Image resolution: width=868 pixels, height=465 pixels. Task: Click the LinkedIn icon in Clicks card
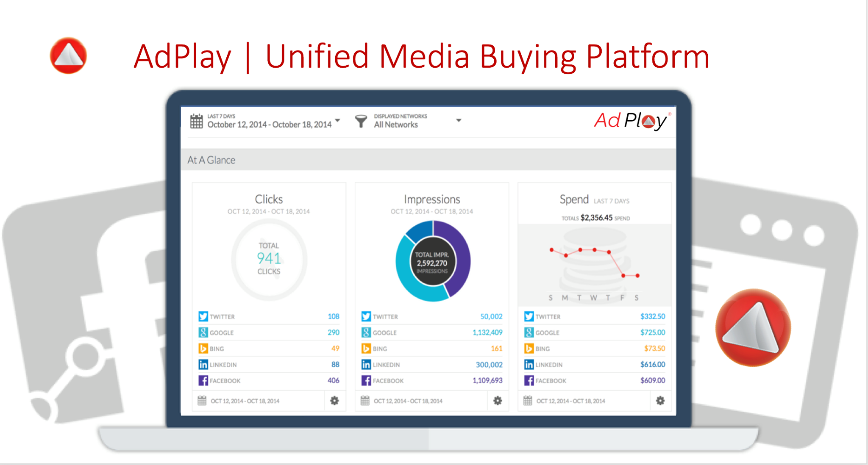tap(203, 365)
